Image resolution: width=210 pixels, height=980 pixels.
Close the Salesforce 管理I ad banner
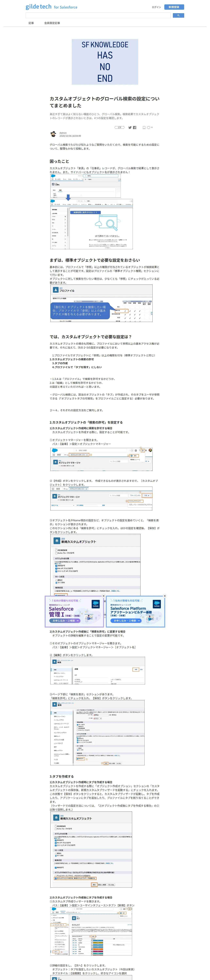coord(104,596)
